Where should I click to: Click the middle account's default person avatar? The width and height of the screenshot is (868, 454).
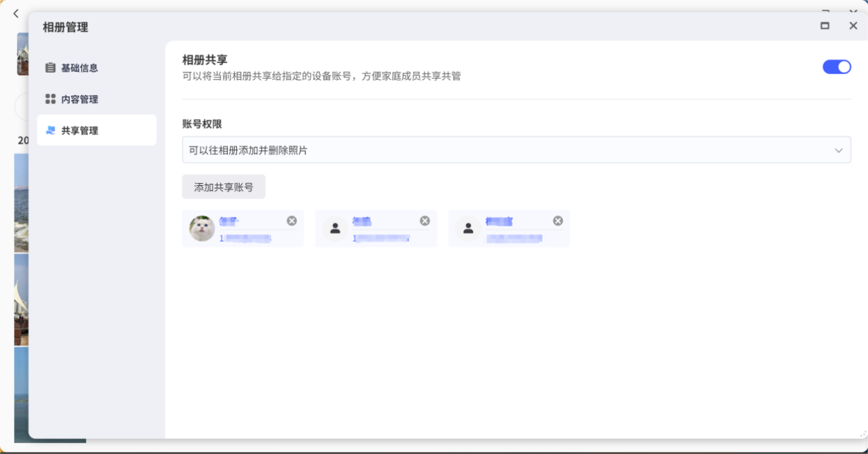[335, 229]
